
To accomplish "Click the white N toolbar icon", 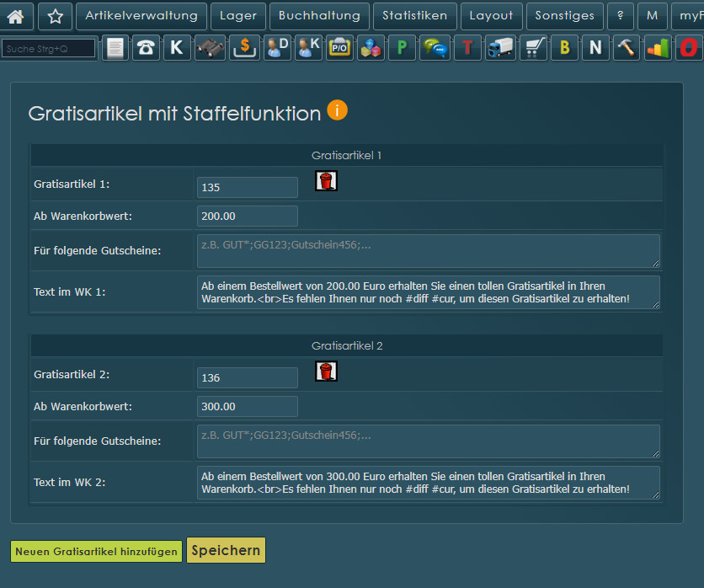I will click(x=595, y=48).
